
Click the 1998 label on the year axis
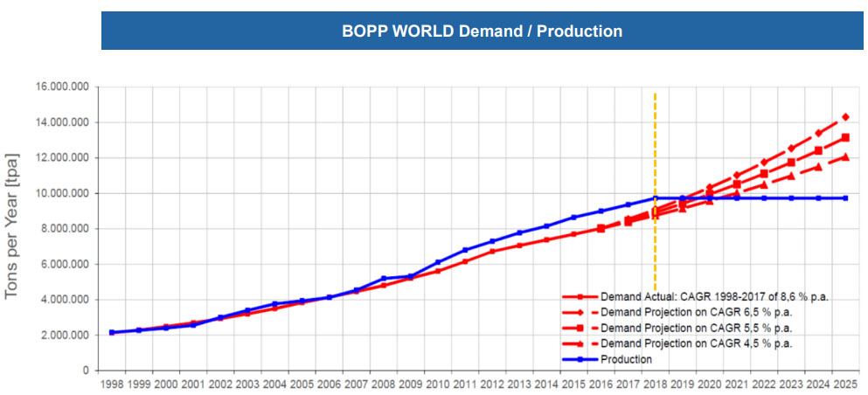pos(112,384)
